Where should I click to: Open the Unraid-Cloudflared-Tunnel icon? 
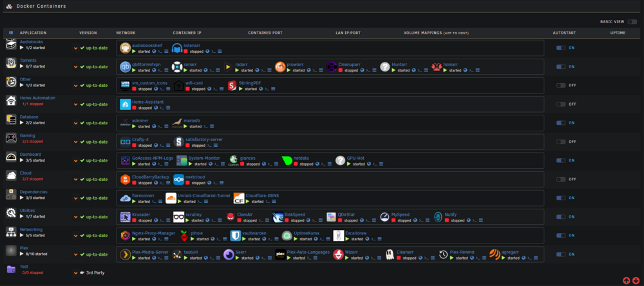171,198
